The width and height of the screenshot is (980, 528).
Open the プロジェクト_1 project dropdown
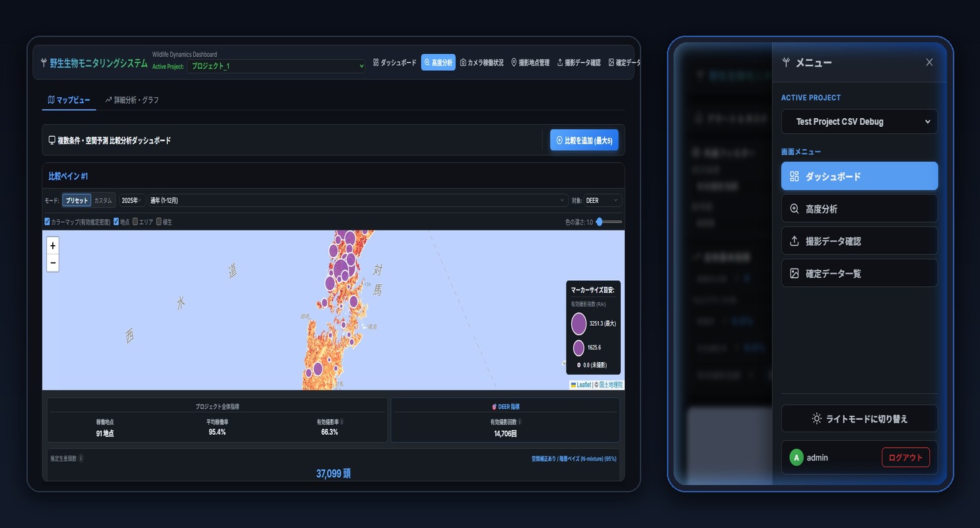[x=276, y=66]
